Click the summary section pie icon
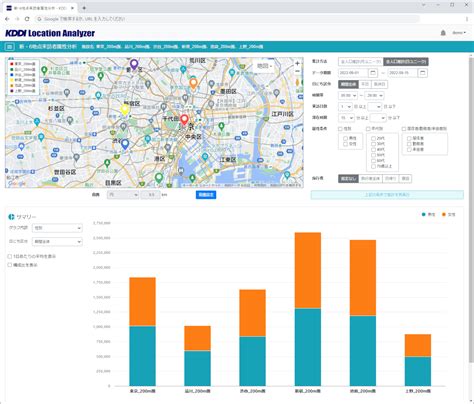The image size is (474, 404). tap(11, 217)
